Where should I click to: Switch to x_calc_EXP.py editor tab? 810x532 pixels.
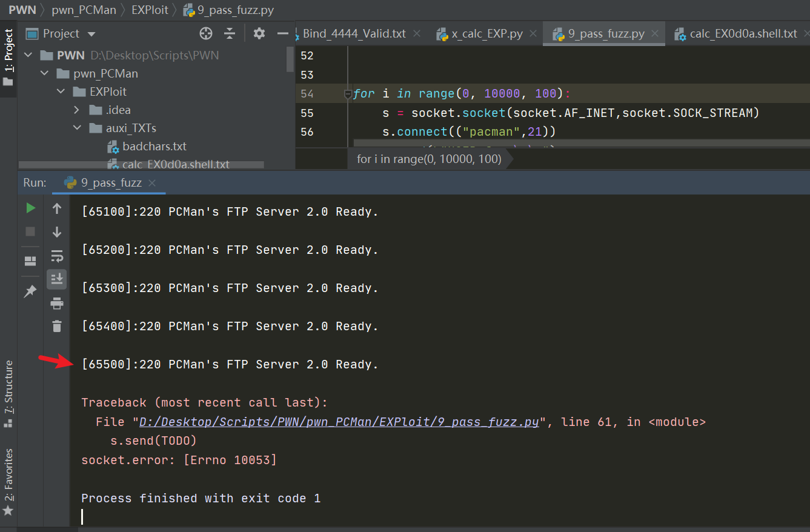tap(487, 34)
